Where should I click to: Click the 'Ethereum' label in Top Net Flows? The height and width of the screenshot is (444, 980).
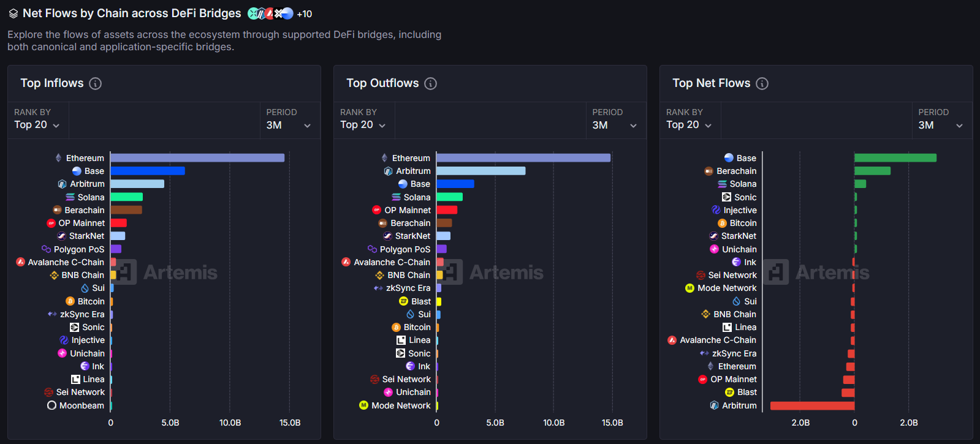737,366
